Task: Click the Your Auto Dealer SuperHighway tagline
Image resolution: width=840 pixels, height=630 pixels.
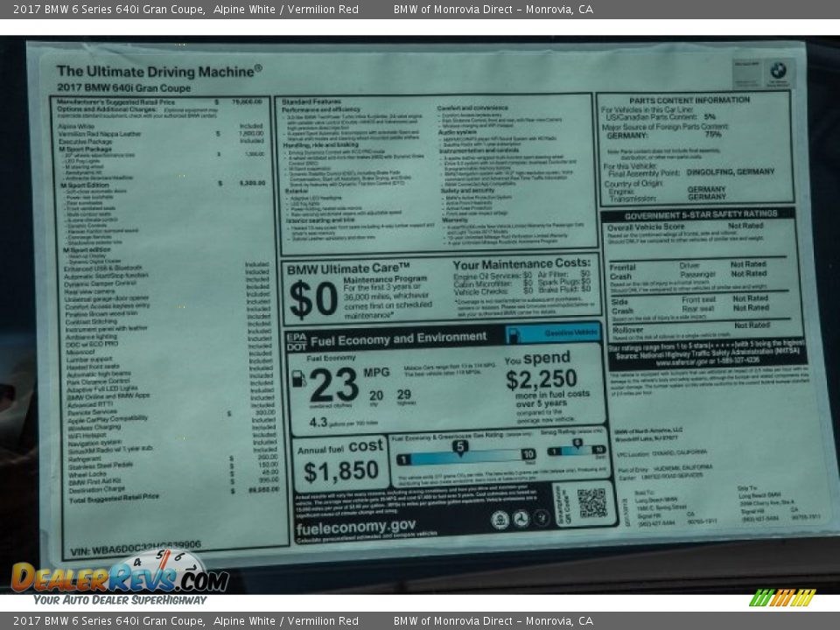Action: click(x=120, y=600)
